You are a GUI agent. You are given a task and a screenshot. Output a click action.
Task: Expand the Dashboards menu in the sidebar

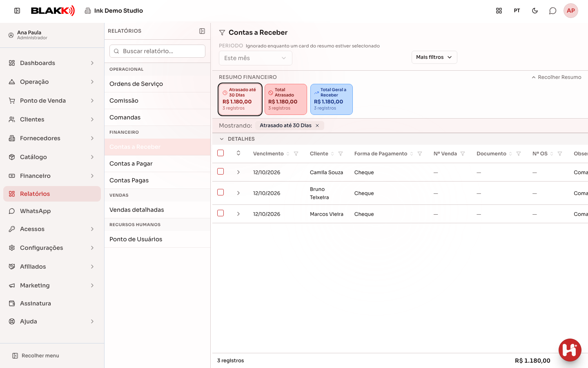pos(52,63)
